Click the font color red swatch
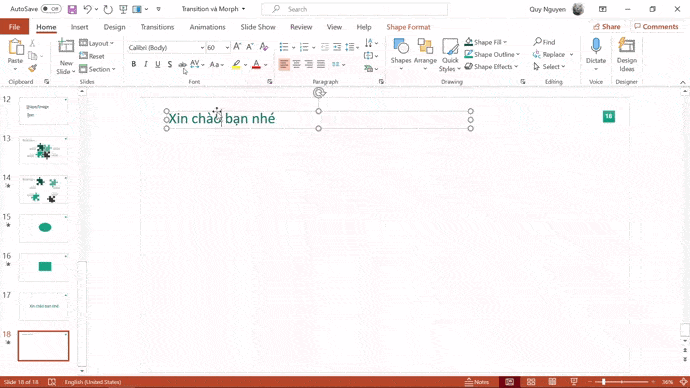The width and height of the screenshot is (690, 388). [x=257, y=65]
